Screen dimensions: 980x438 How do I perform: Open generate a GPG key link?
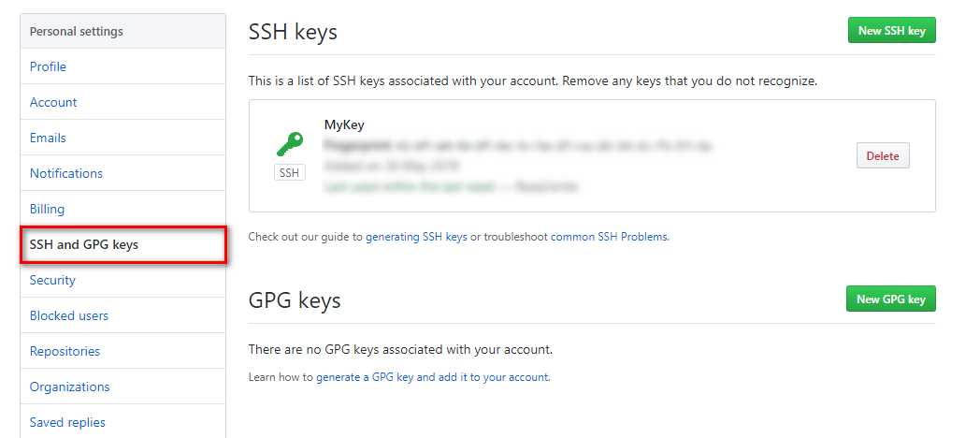[433, 377]
